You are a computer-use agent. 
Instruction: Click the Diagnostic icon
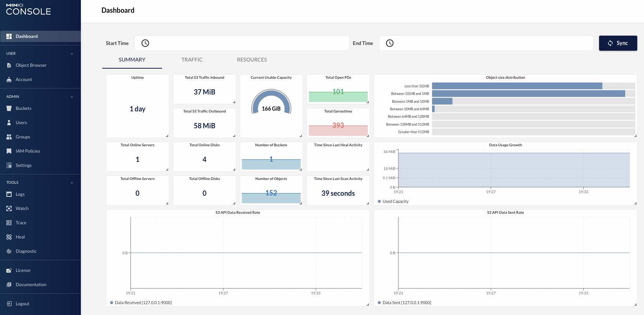tap(9, 251)
